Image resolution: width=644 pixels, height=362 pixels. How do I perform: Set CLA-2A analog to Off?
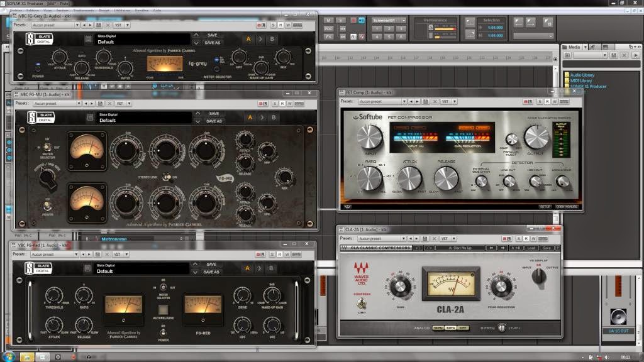(x=463, y=328)
